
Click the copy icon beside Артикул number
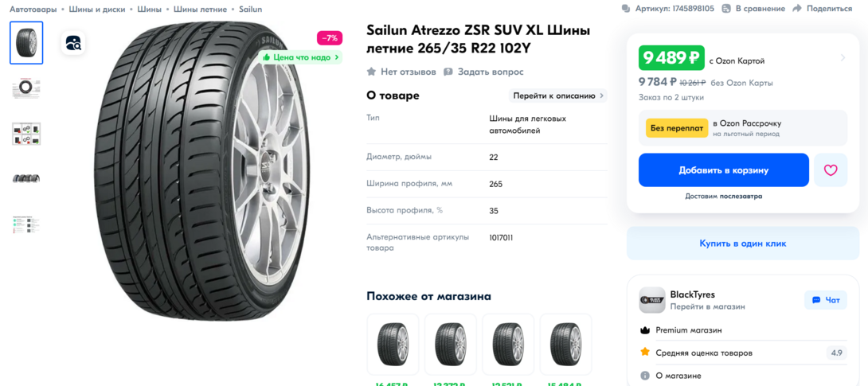point(626,8)
